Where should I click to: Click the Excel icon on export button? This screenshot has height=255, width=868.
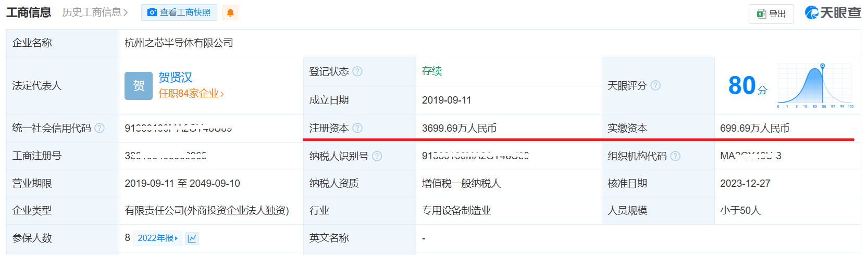pos(761,14)
